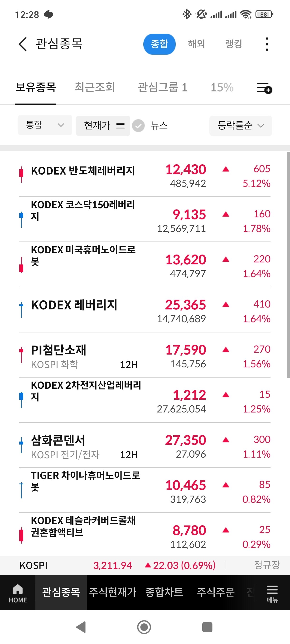The height and width of the screenshot is (644, 290).
Task: Tap candlestick icon for KODEX 반도체레버리지
Action: coord(21,174)
